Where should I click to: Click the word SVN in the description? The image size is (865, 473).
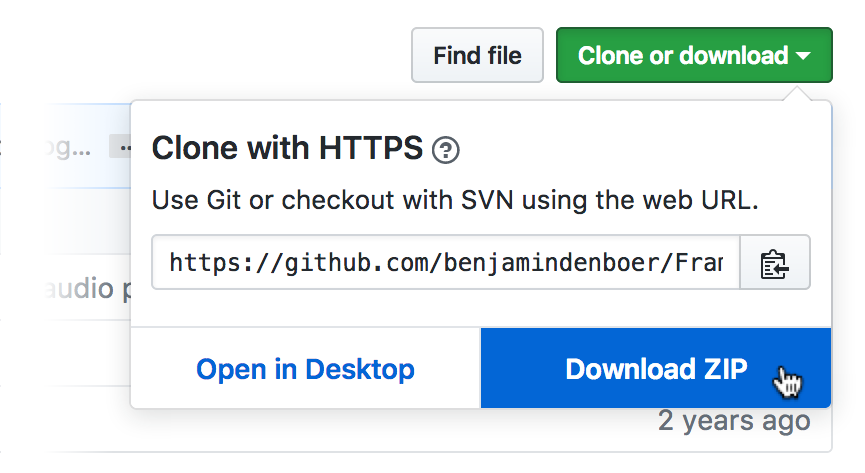click(487, 200)
